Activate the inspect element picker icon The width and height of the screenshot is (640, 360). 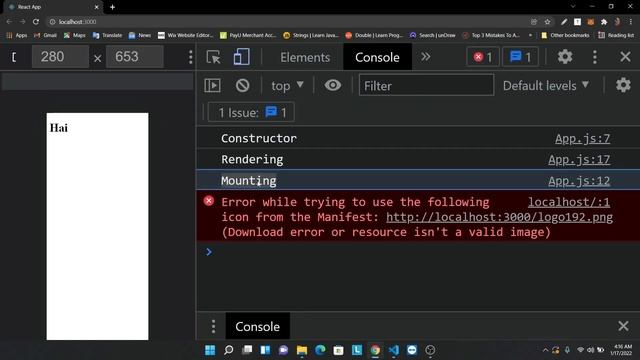pos(213,57)
